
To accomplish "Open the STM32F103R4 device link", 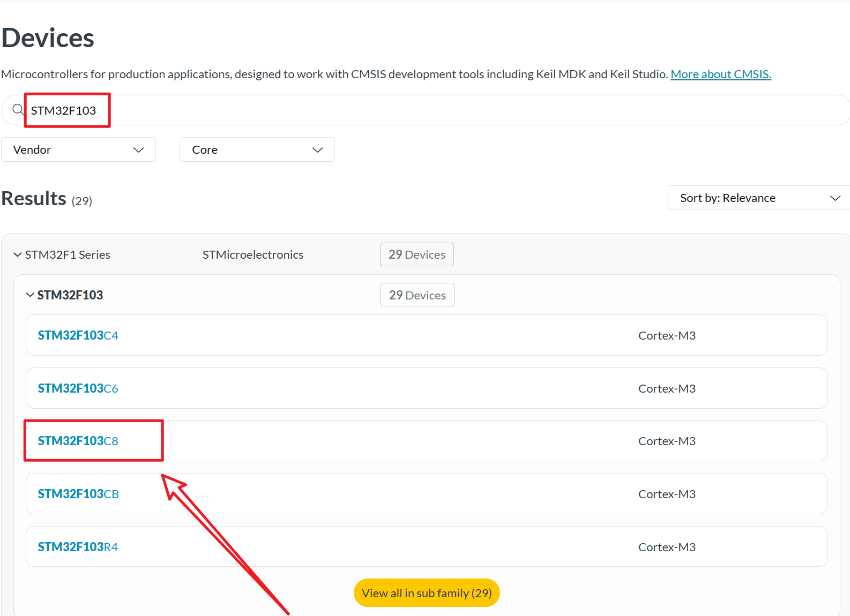I will point(78,547).
